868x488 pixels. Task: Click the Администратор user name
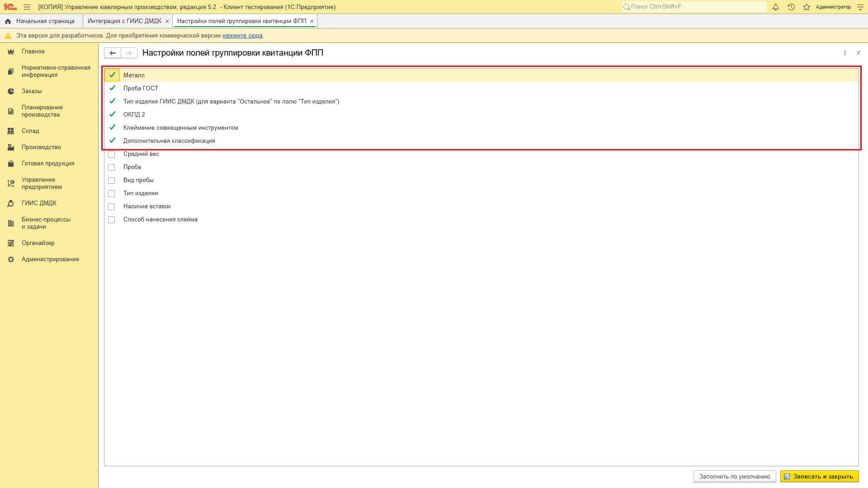click(x=833, y=7)
